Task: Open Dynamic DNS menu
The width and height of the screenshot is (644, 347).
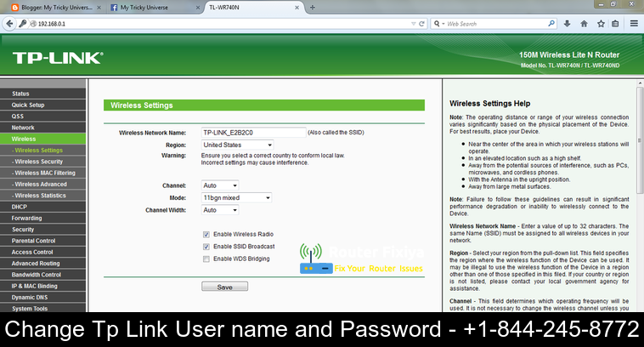Action: tap(43, 298)
